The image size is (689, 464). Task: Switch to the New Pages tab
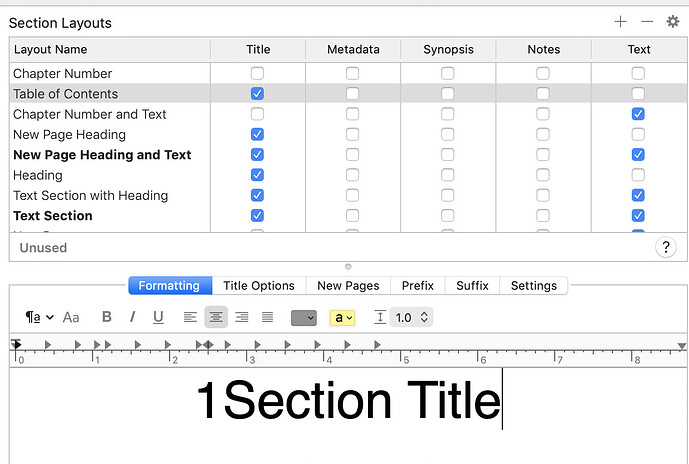pyautogui.click(x=348, y=286)
